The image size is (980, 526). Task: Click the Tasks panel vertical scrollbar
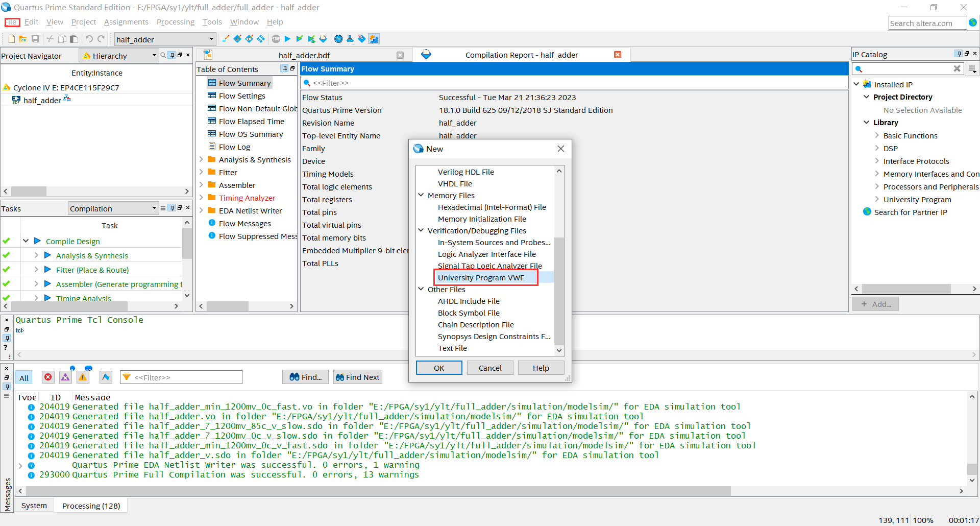pos(187,243)
